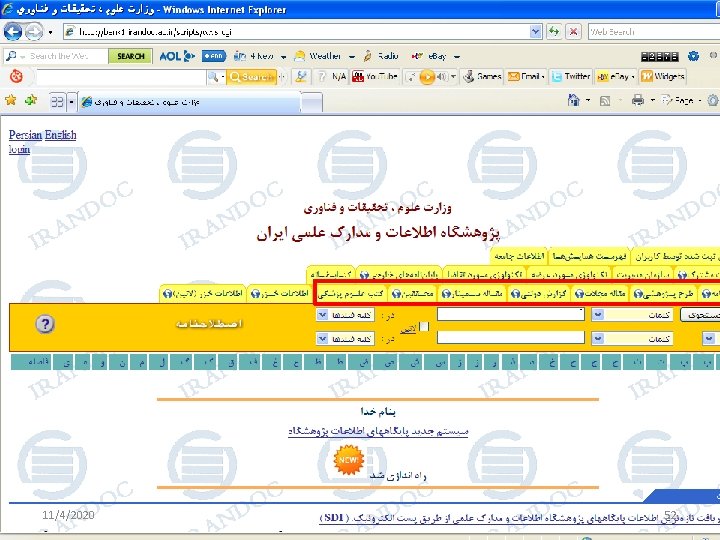Open the Twitter toolbar shortcut
Image resolution: width=720 pixels, height=540 pixels.
point(571,76)
